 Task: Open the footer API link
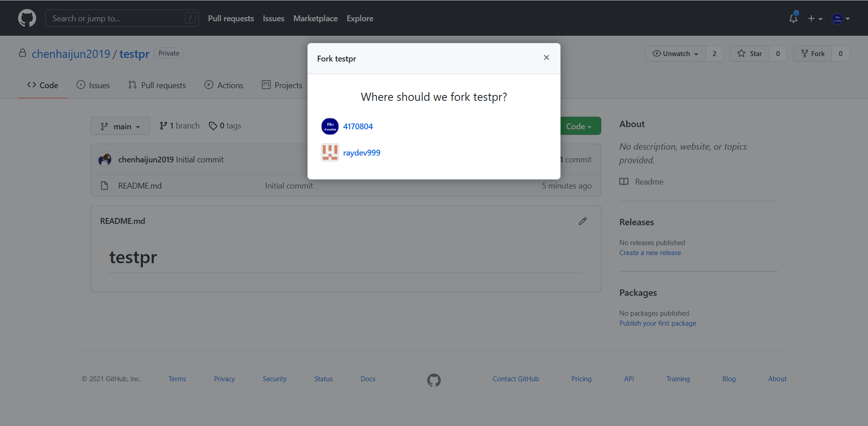click(x=629, y=379)
